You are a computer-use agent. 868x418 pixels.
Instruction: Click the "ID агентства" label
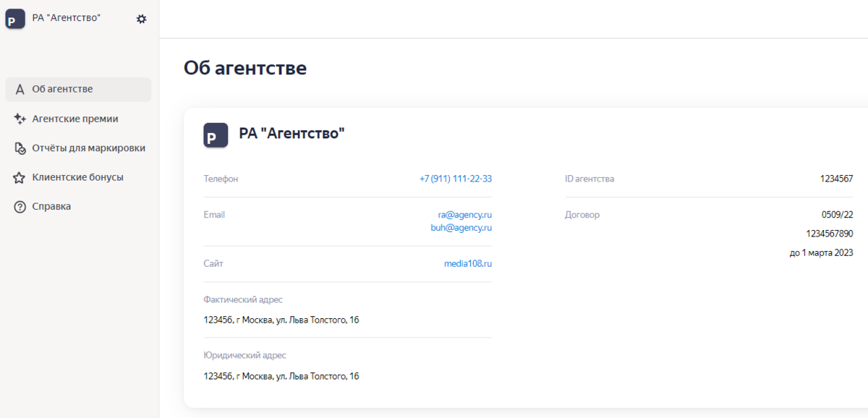pos(590,179)
